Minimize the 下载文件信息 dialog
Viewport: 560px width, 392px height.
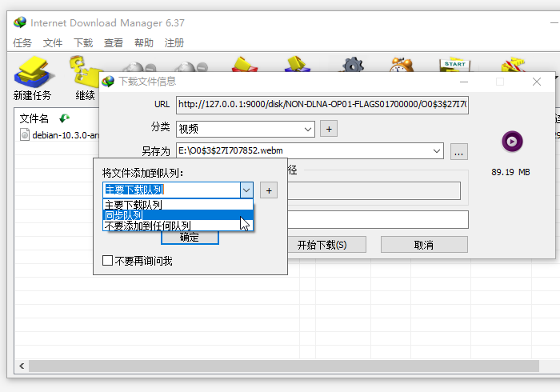(464, 82)
